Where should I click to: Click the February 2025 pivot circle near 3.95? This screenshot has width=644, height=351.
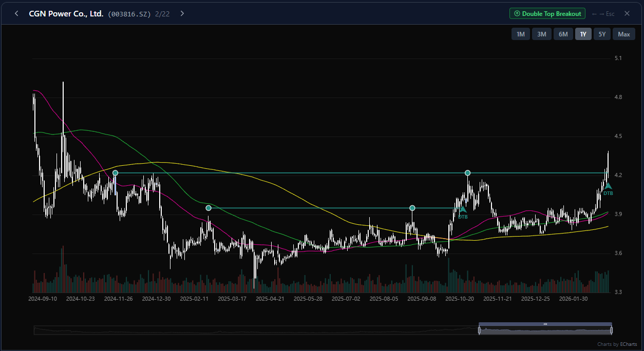click(x=209, y=208)
